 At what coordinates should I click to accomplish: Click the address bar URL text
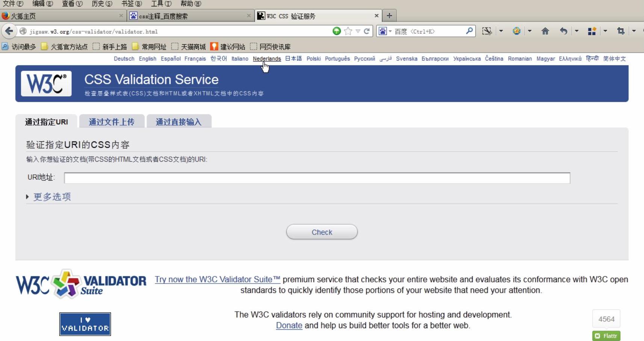[94, 32]
